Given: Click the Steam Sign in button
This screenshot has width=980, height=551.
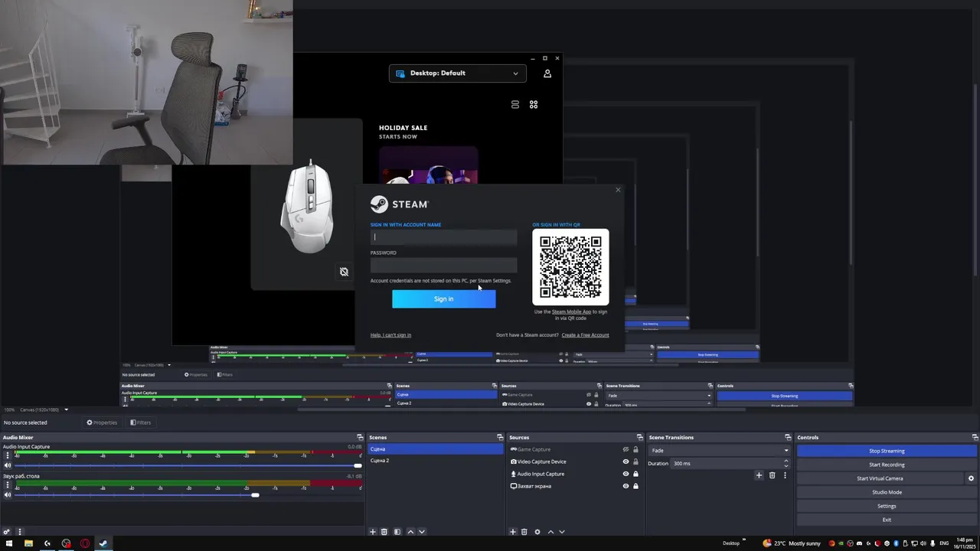Looking at the screenshot, I should 444,299.
